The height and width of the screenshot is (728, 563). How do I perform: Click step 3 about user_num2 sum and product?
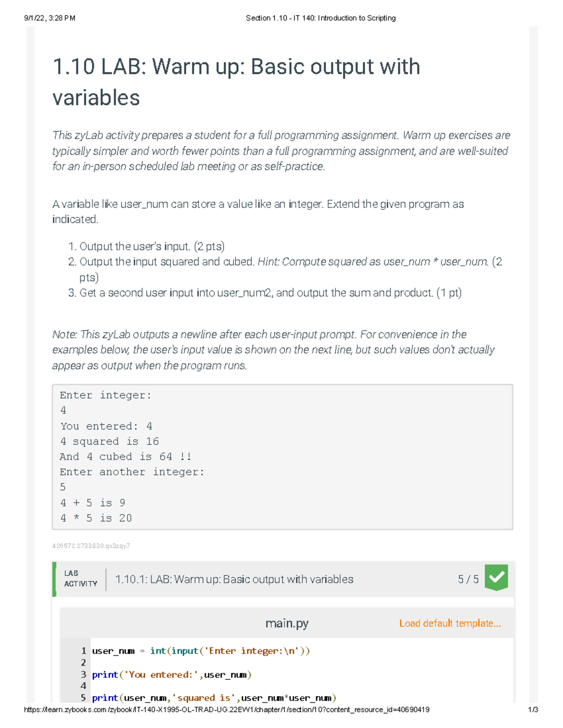pos(270,293)
